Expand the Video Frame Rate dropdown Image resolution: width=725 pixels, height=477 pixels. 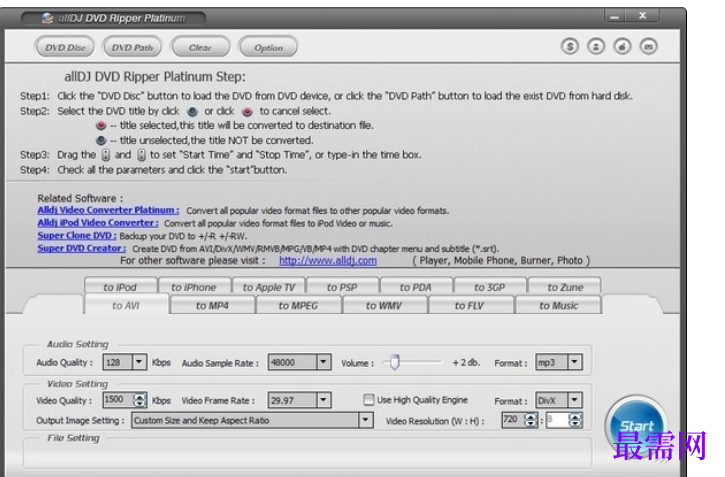point(324,400)
